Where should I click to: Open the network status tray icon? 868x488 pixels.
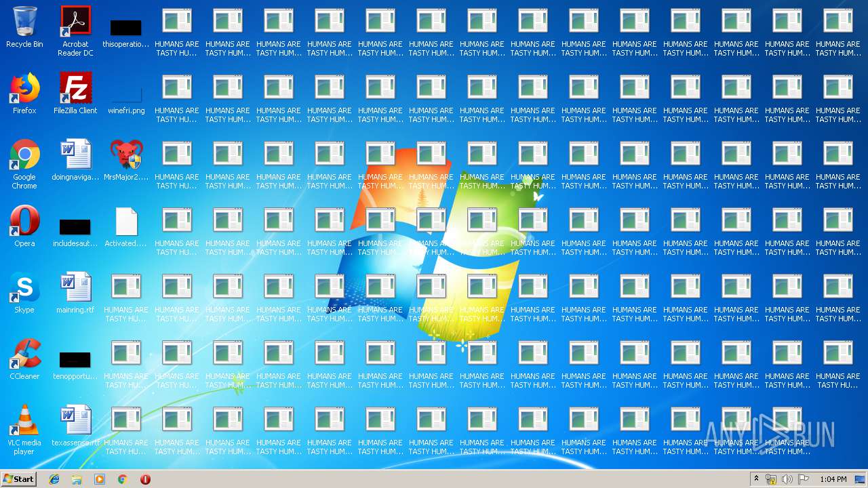coord(771,479)
